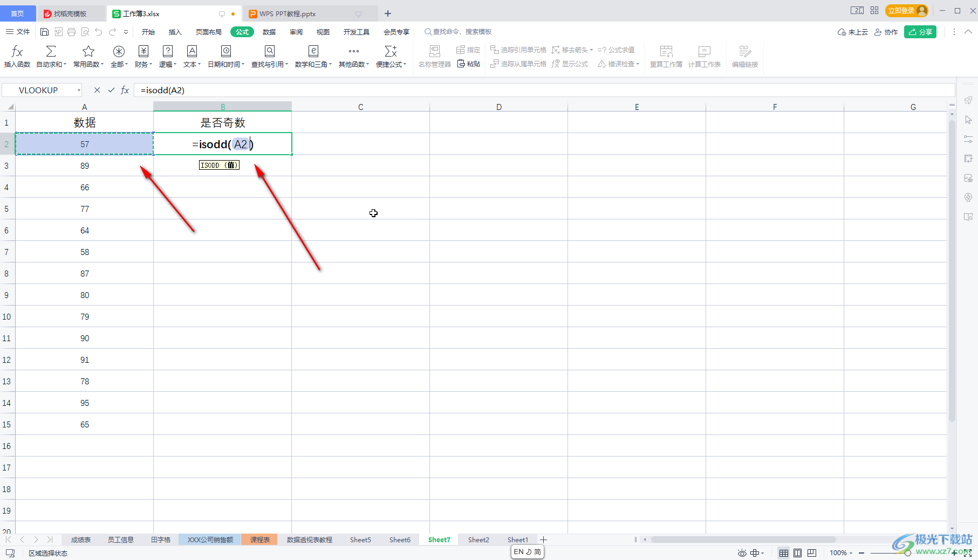The image size is (978, 560).
Task: Click in the formula bar input
Action: [544, 90]
